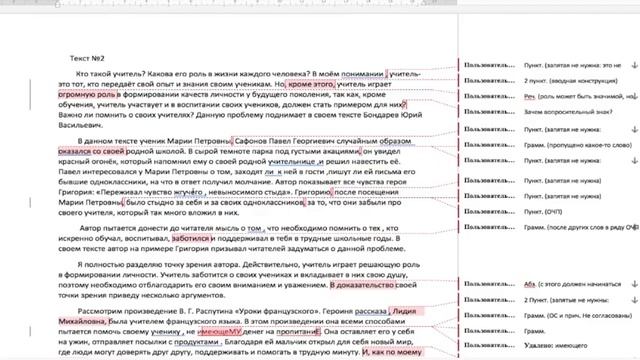
Task: Click the horizontal ruler above the page
Action: coord(229,3)
